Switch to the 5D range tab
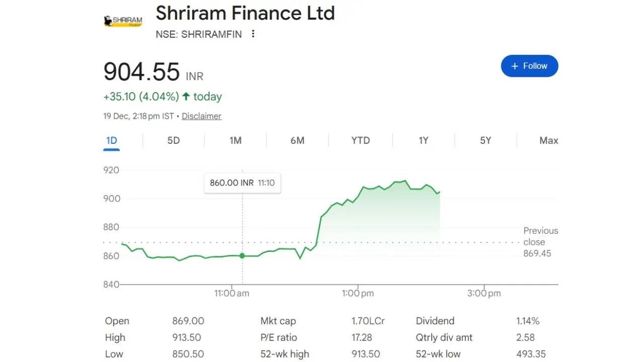This screenshot has height=362, width=644. (174, 140)
